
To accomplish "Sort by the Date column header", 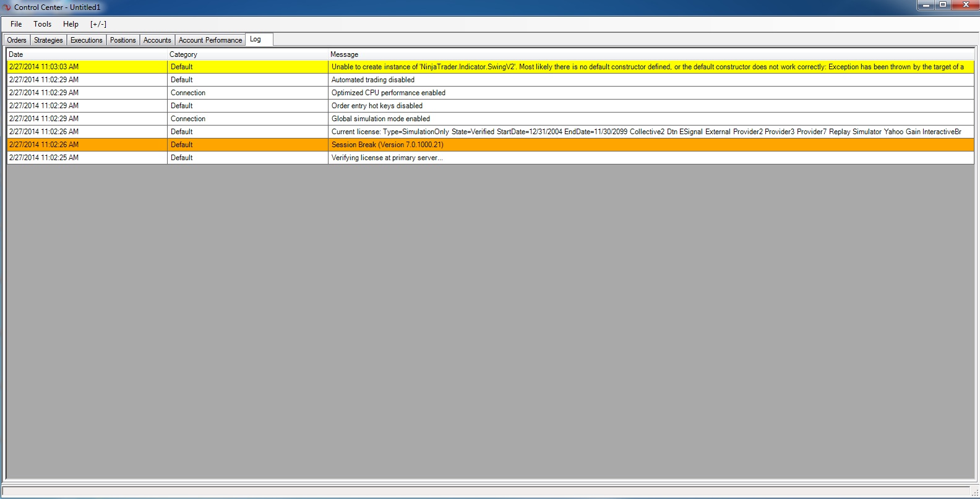I will point(87,54).
